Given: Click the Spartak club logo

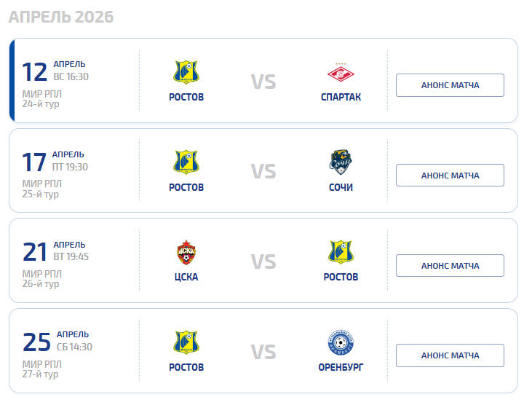Looking at the screenshot, I should point(341,72).
